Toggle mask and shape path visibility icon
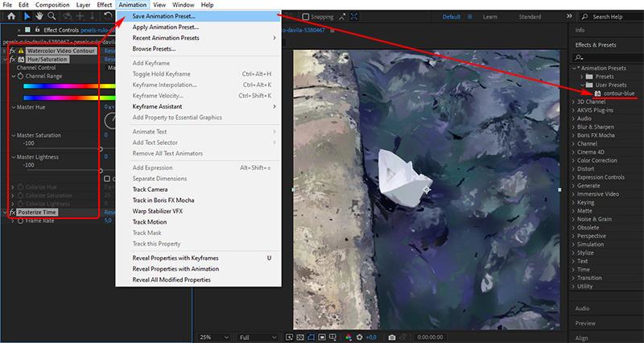Viewport: 644px width, 343px height. 311,337
